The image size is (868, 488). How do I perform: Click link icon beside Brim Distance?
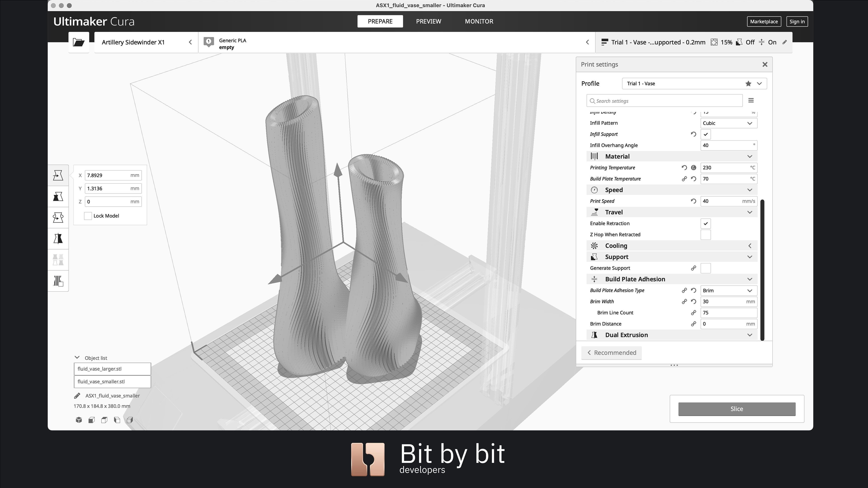click(x=693, y=324)
